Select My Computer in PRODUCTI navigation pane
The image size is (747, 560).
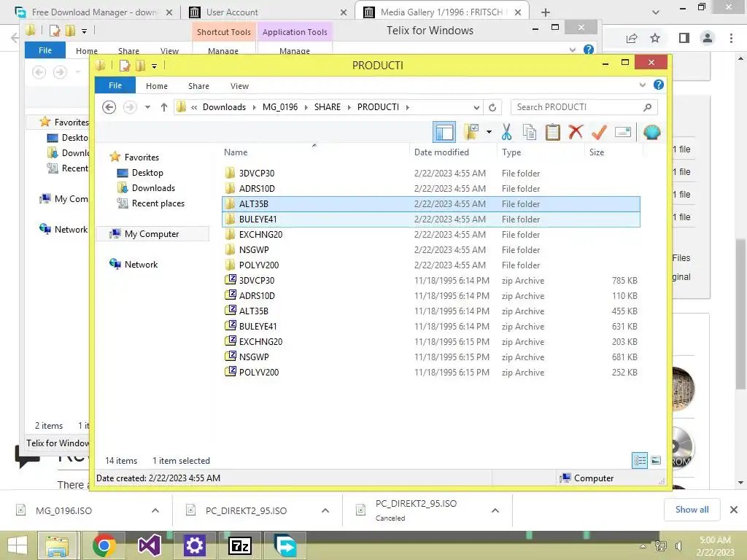coord(152,234)
